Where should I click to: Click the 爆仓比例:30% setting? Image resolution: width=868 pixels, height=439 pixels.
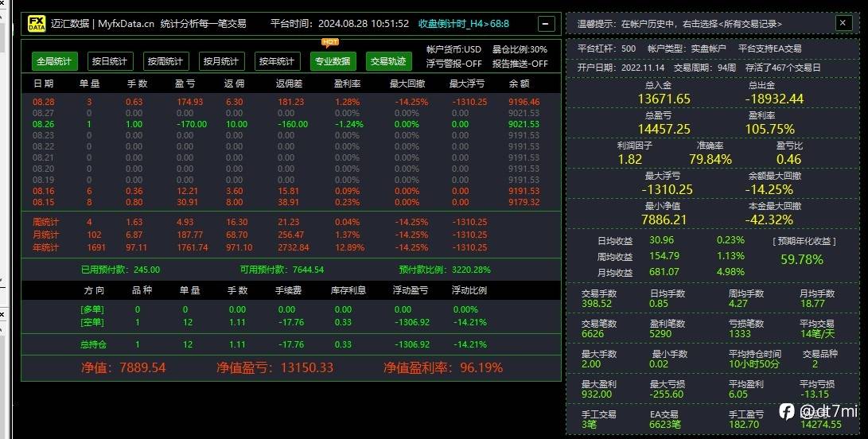pyautogui.click(x=520, y=49)
